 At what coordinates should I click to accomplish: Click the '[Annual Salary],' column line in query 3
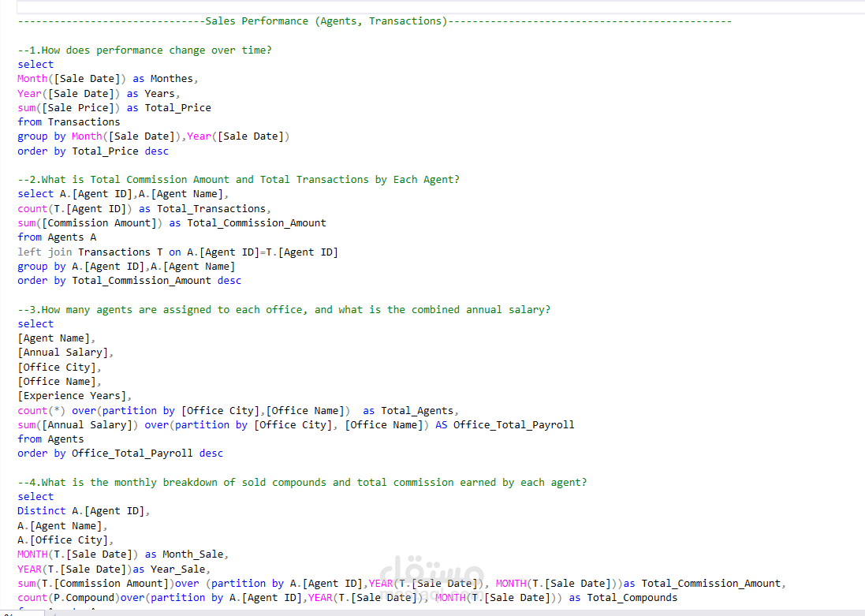[x=65, y=353]
